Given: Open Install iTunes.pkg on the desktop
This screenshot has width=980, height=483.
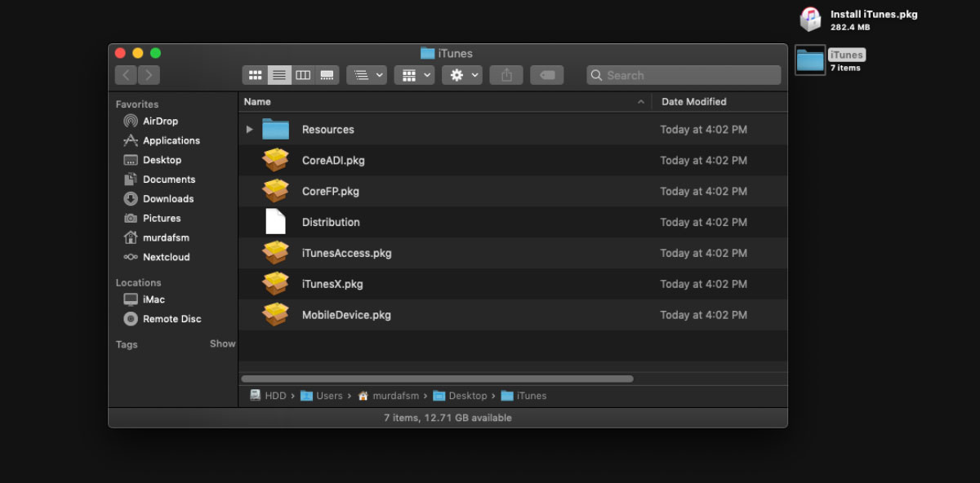Looking at the screenshot, I should tap(809, 18).
